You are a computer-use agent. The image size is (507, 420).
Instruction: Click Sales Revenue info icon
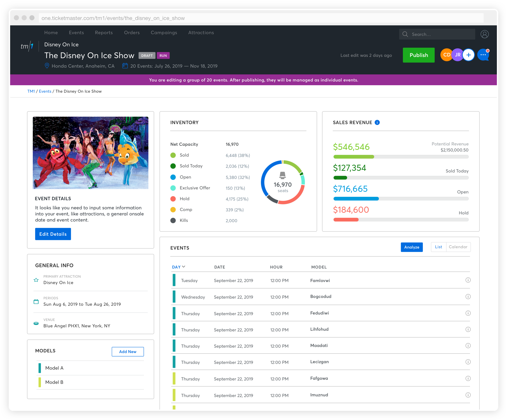pos(377,123)
